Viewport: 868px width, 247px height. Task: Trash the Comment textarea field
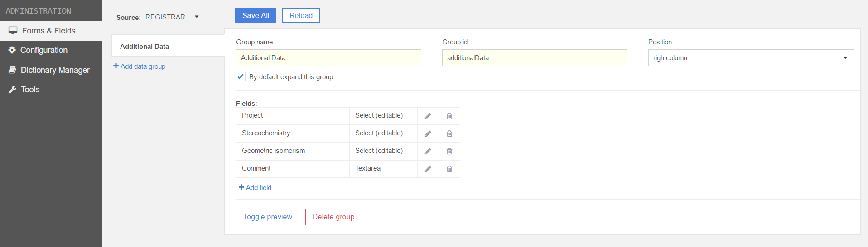(449, 169)
